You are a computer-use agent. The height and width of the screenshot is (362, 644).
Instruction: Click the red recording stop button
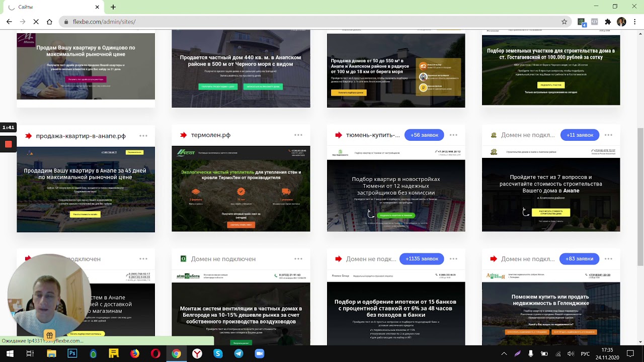8,144
